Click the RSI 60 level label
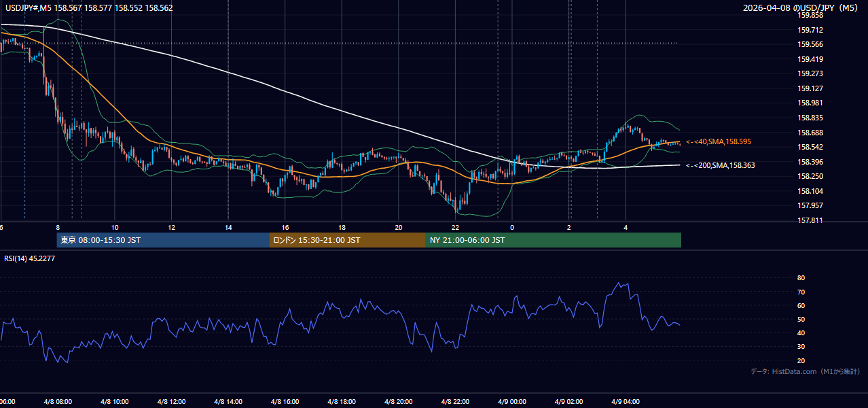This screenshot has width=868, height=408. point(801,305)
